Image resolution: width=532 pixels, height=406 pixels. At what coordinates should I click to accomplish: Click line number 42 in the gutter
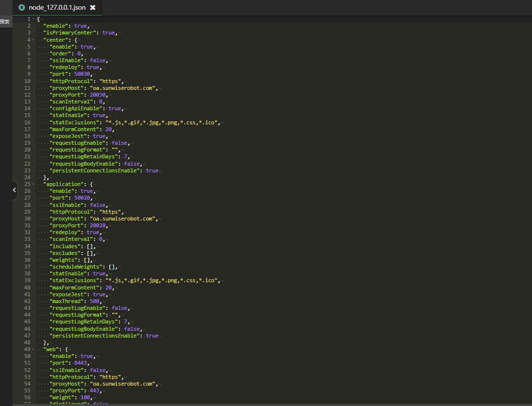click(27, 301)
